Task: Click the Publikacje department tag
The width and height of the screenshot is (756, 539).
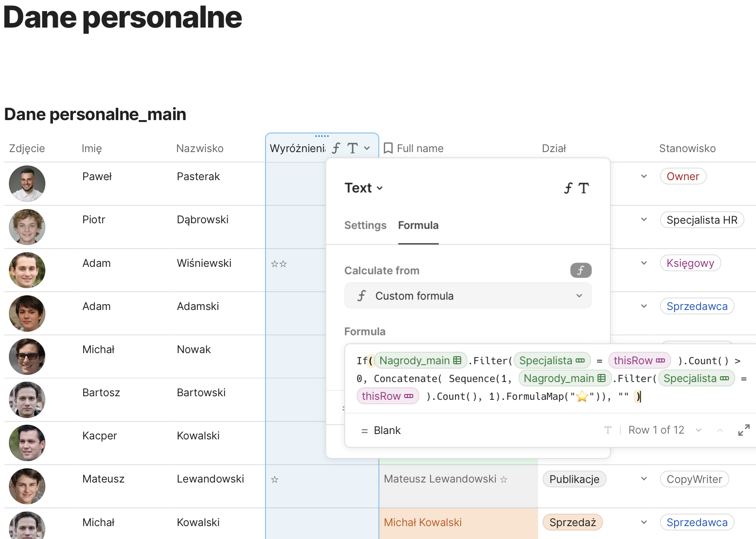Action: pos(574,479)
